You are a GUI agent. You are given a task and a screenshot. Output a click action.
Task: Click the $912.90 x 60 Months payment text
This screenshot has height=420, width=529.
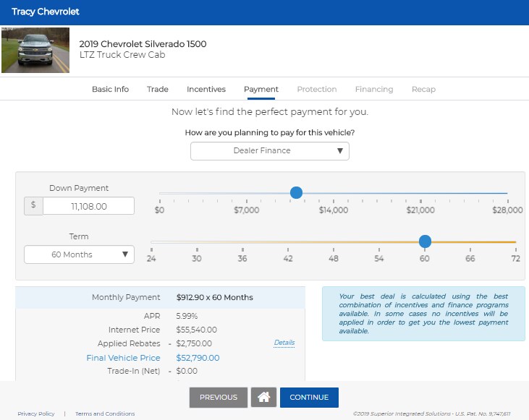215,297
